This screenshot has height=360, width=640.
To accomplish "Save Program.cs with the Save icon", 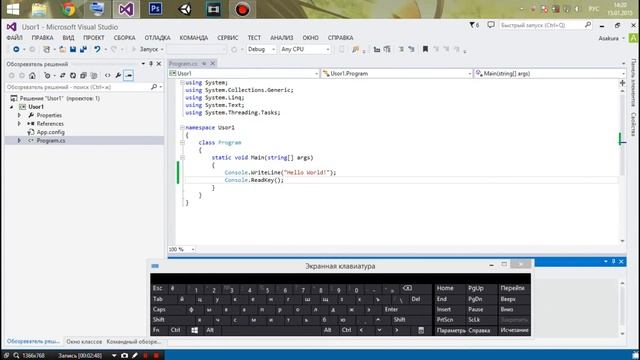I will (x=73, y=49).
